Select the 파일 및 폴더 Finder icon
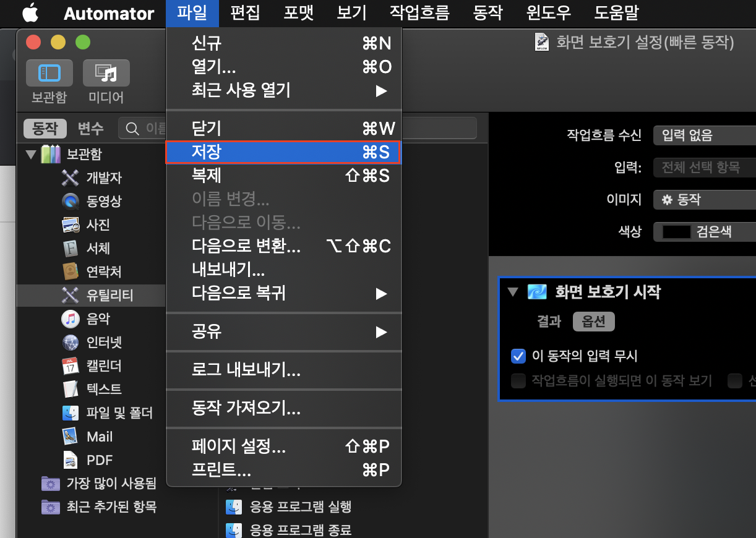This screenshot has height=538, width=756. coord(71,413)
